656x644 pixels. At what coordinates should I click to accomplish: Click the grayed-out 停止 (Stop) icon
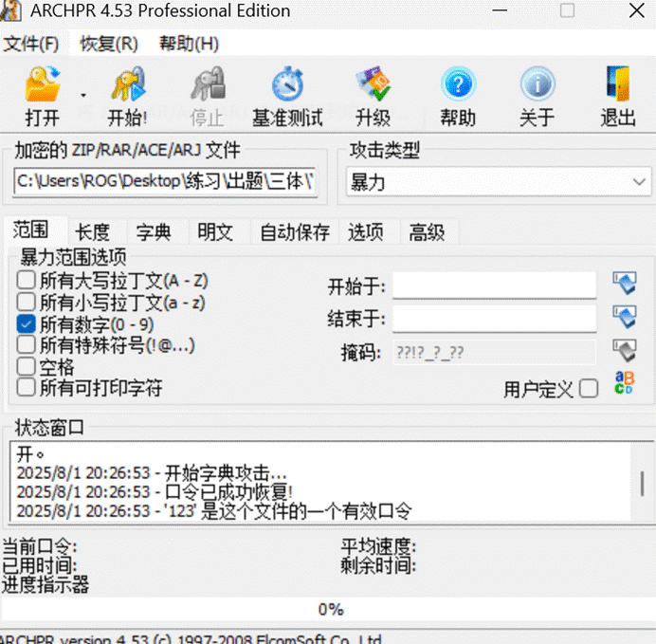click(x=208, y=84)
